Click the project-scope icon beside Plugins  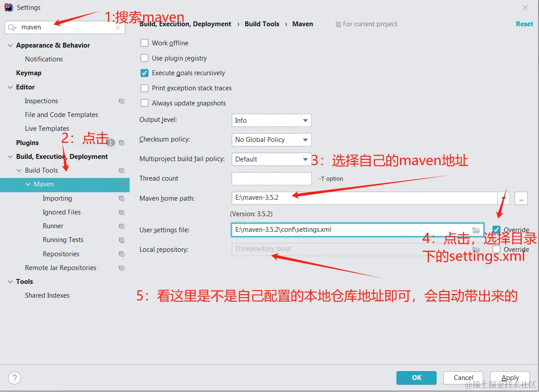click(x=122, y=143)
